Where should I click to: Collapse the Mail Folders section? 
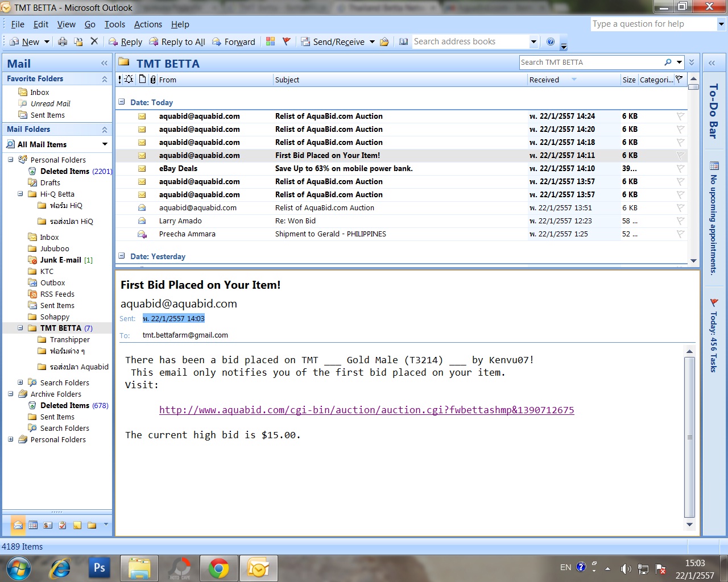point(105,130)
